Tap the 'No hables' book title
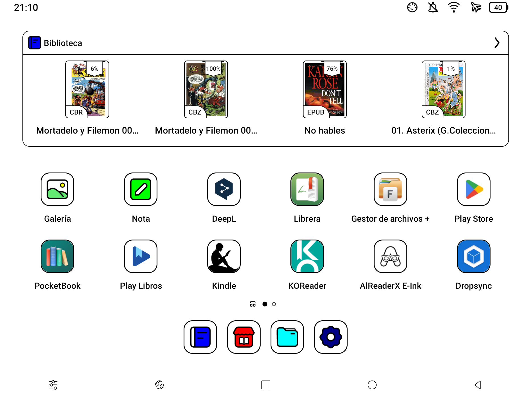The width and height of the screenshot is (532, 399). 325,130
